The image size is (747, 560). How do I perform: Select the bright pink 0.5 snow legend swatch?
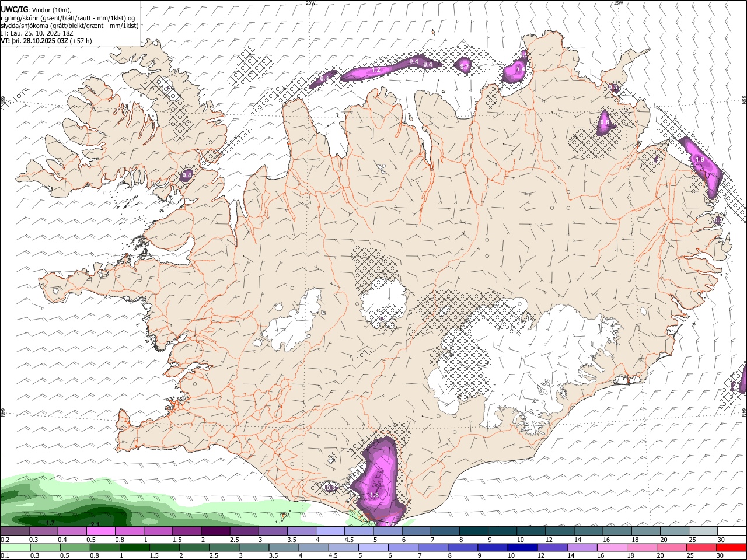click(100, 531)
